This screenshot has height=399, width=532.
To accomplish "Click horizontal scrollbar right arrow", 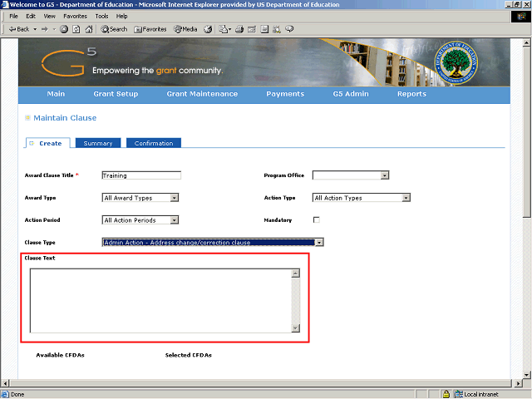I will tap(518, 383).
